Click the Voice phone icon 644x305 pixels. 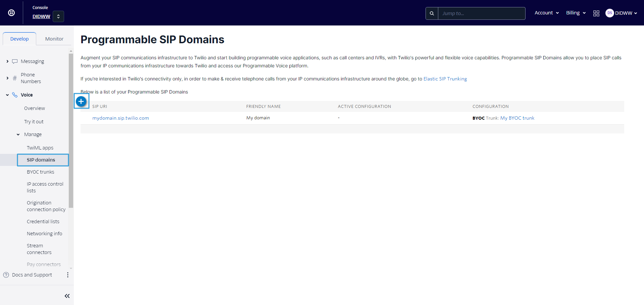click(15, 95)
